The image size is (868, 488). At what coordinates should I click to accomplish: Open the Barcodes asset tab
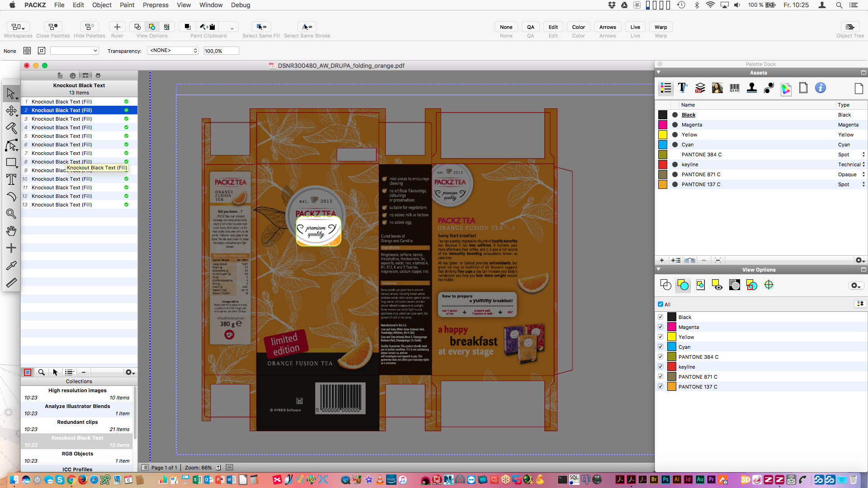[x=735, y=88]
